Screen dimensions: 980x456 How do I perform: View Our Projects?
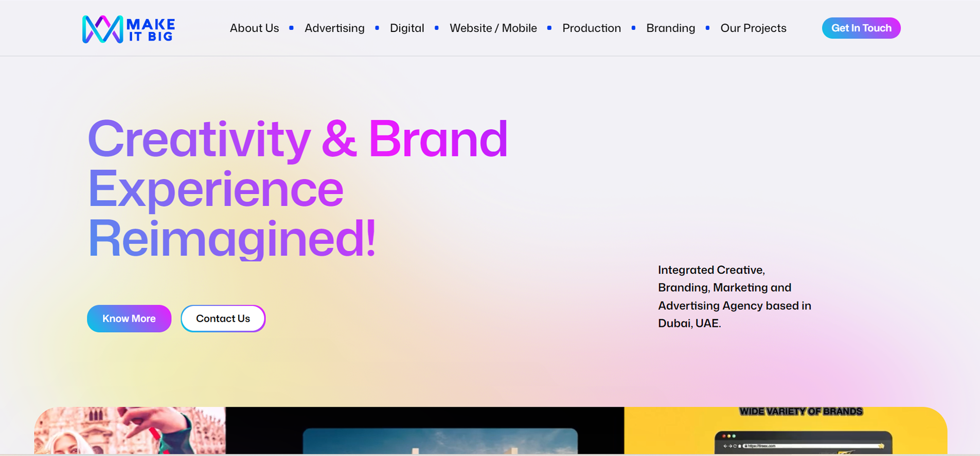coord(753,28)
